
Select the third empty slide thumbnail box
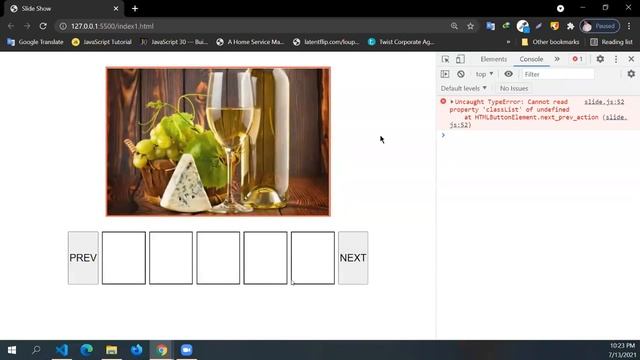coord(218,258)
